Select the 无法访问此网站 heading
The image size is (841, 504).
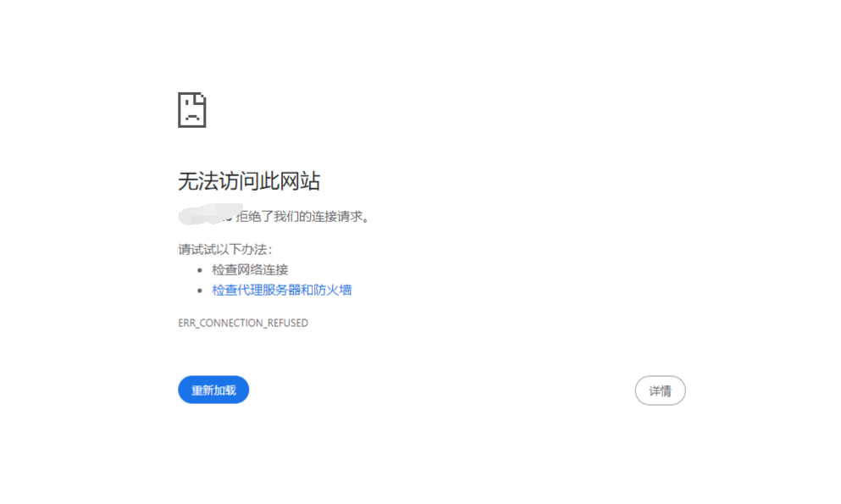[251, 180]
